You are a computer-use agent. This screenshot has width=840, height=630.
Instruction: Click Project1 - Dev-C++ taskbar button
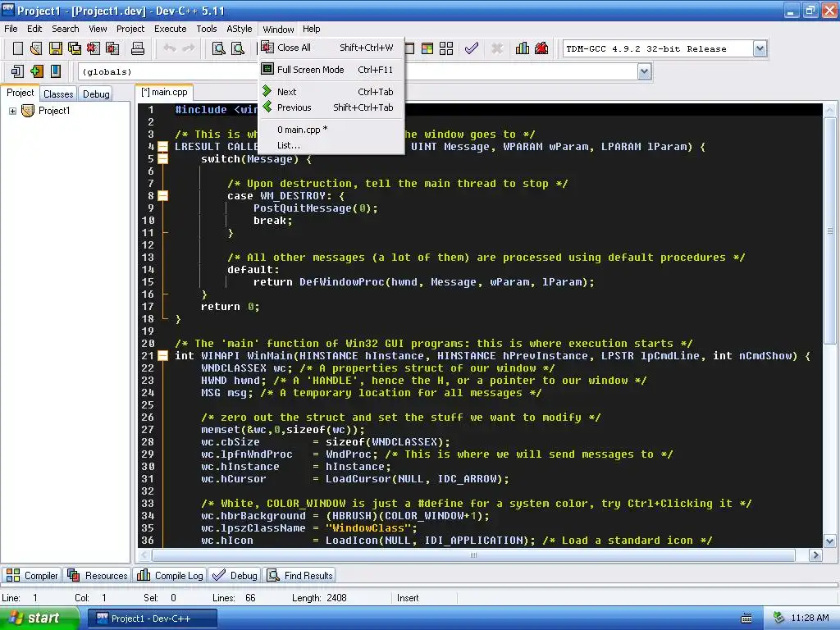point(152,619)
